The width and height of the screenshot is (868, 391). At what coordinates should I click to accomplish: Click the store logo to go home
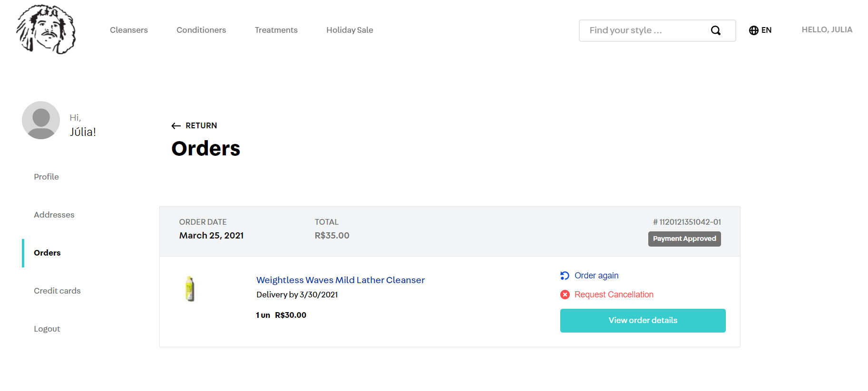pos(46,29)
